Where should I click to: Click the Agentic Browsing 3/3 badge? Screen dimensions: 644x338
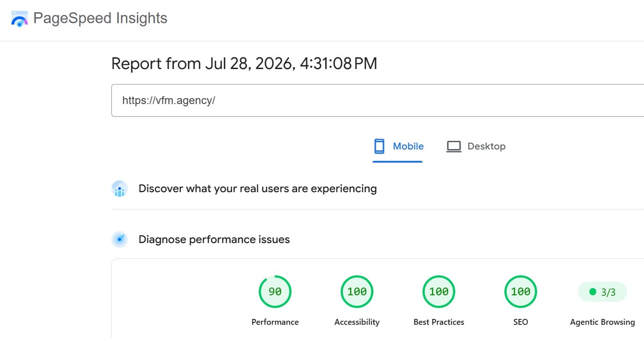pos(603,292)
